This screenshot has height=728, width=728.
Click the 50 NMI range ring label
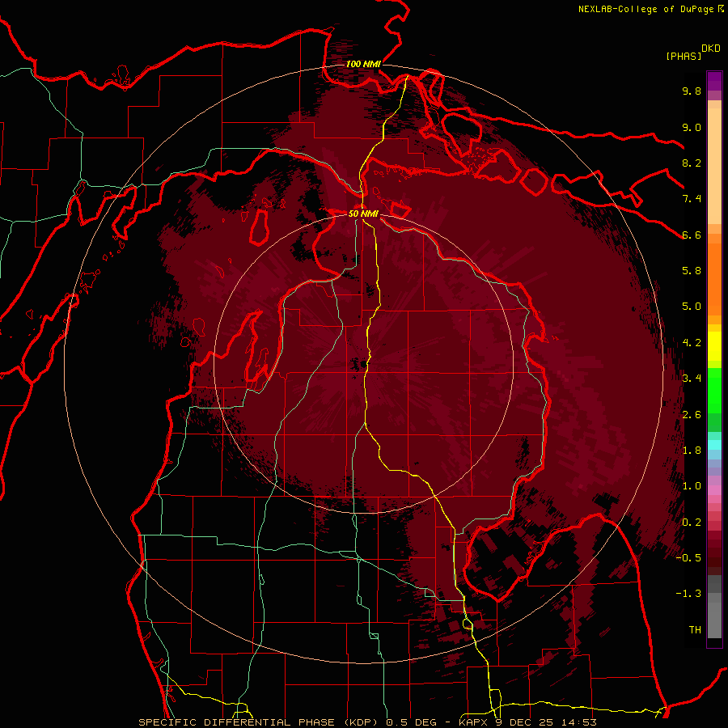(363, 214)
